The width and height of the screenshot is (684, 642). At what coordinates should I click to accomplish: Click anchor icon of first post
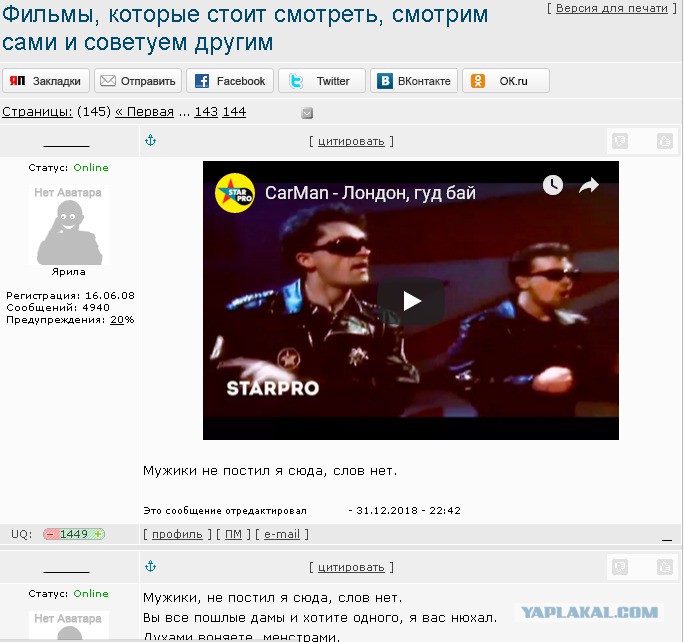150,140
